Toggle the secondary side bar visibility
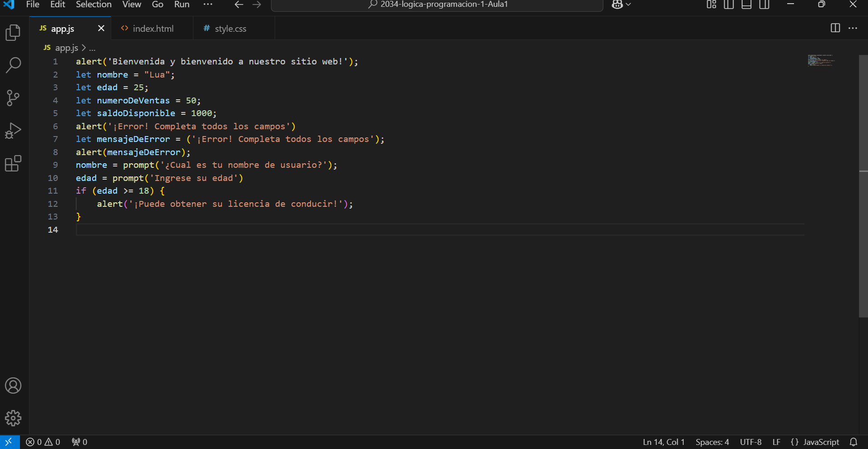The width and height of the screenshot is (868, 449). click(x=764, y=5)
